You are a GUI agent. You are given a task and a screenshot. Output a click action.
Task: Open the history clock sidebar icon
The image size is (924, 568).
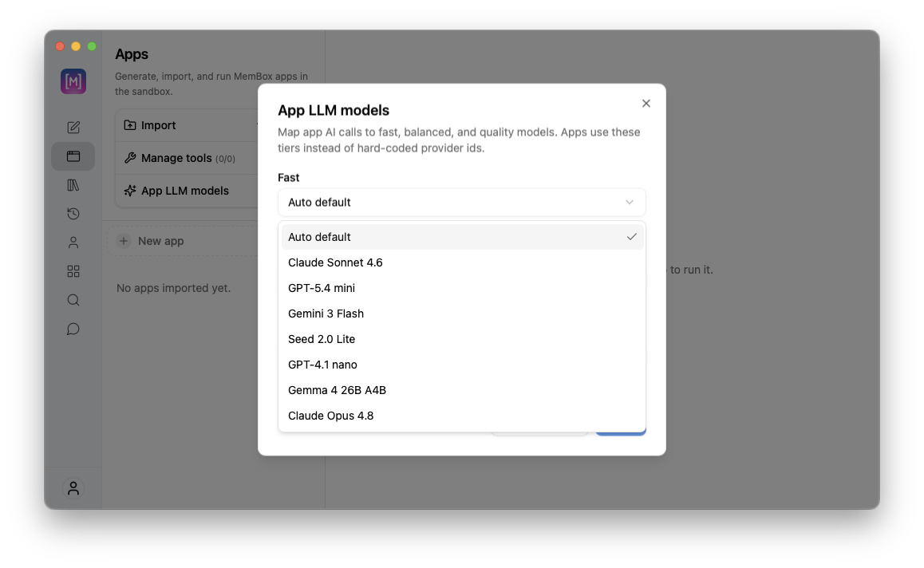[73, 214]
